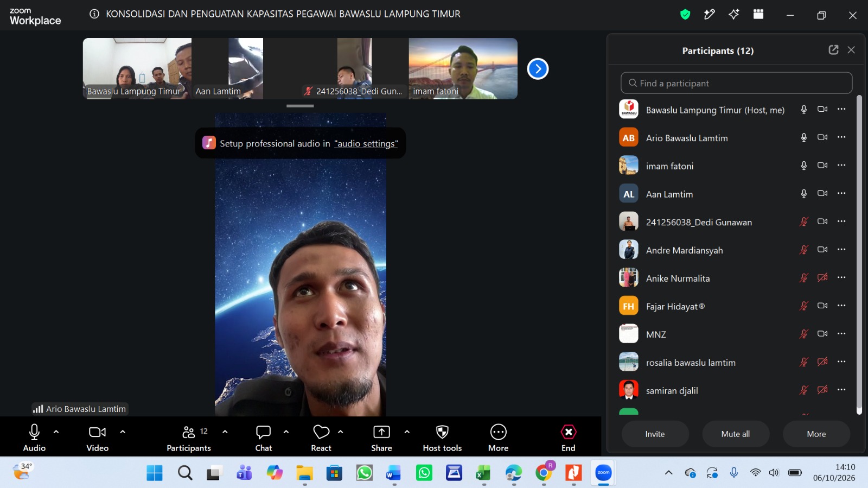Expand the Share options caret
This screenshot has width=868, height=488.
tap(407, 432)
